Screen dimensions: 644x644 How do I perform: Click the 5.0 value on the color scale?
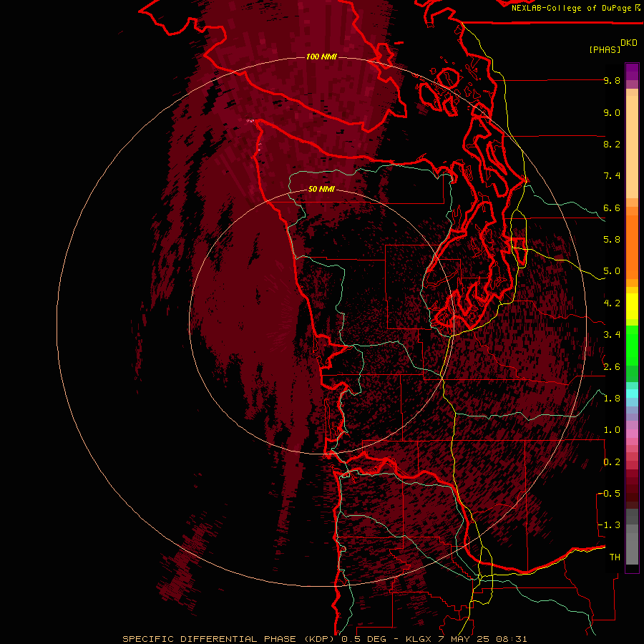[x=612, y=271]
